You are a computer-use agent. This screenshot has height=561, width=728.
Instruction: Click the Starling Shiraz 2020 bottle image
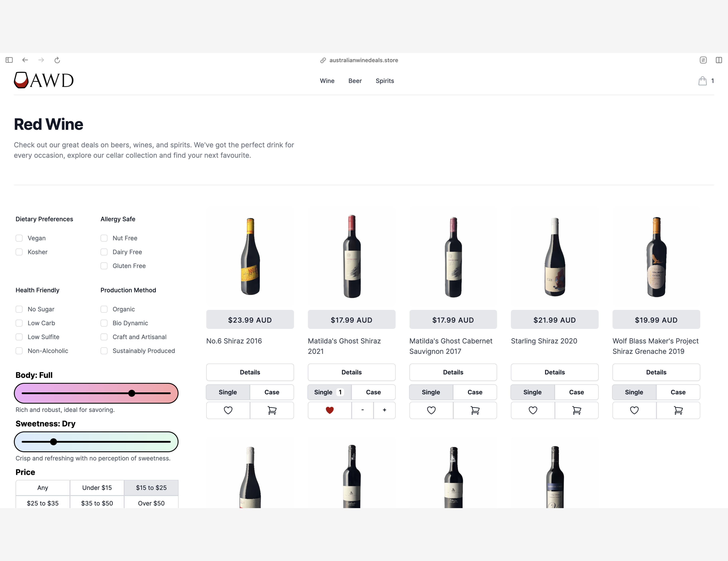tap(555, 257)
